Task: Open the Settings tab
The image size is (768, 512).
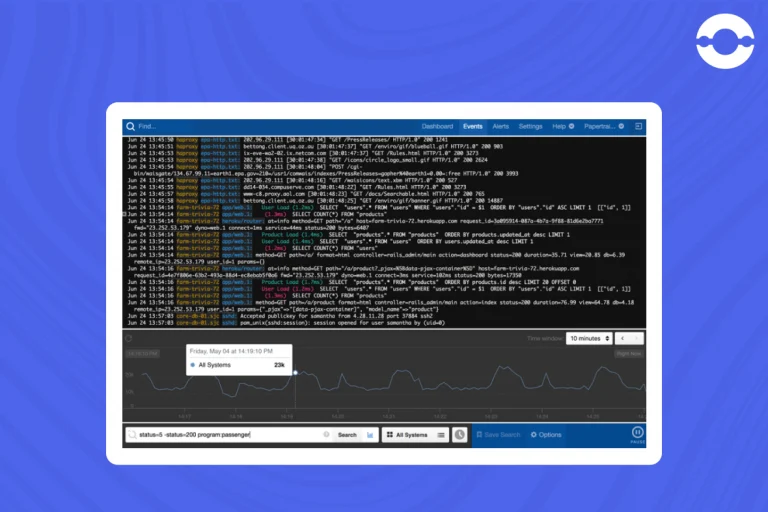Action: [530, 126]
